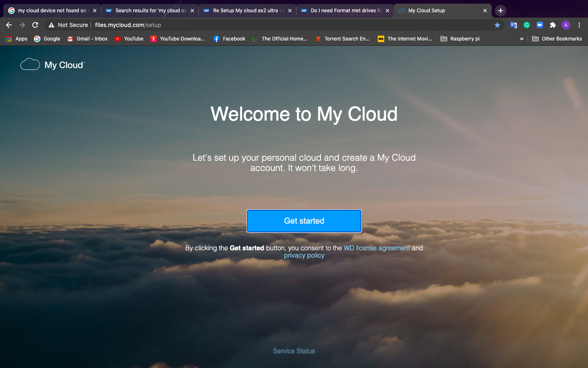This screenshot has width=588, height=368.
Task: Open the Chrome three-dot menu
Action: [x=579, y=25]
